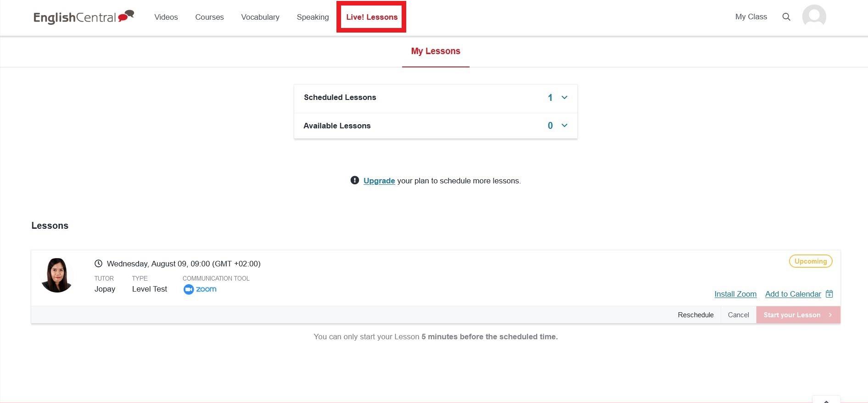Click the Scheduled Lessons label
The height and width of the screenshot is (403, 868).
point(340,97)
